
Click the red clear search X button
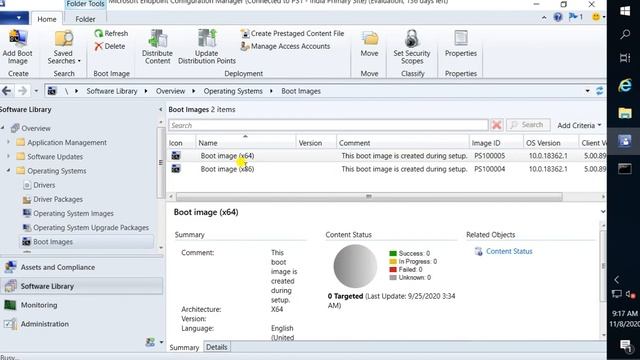pos(497,125)
